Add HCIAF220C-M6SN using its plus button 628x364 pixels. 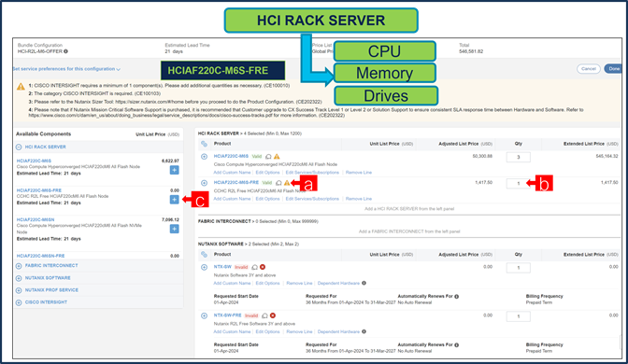coord(174,229)
